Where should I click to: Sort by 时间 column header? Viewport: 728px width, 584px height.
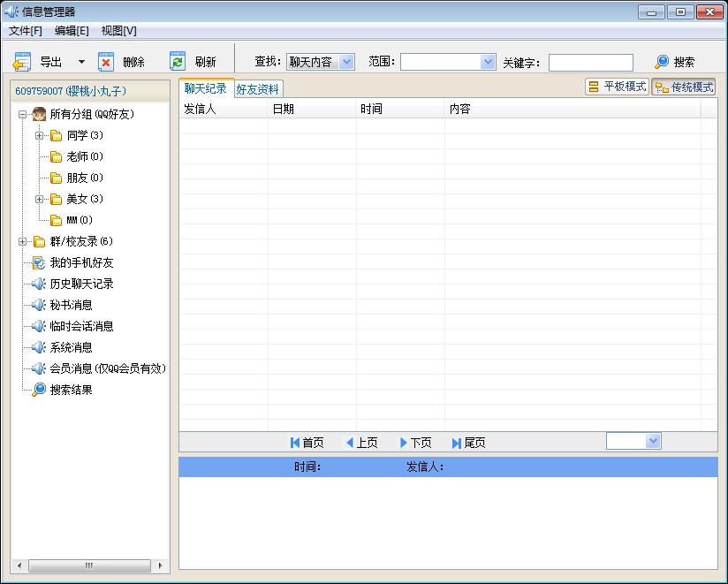coord(400,109)
